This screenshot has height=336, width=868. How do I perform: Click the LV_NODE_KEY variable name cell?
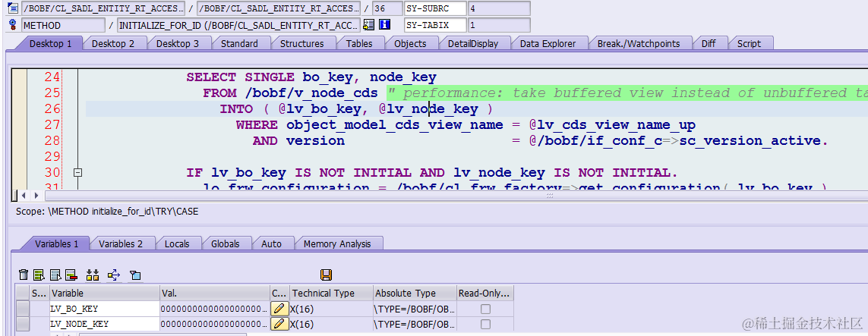[x=104, y=325]
